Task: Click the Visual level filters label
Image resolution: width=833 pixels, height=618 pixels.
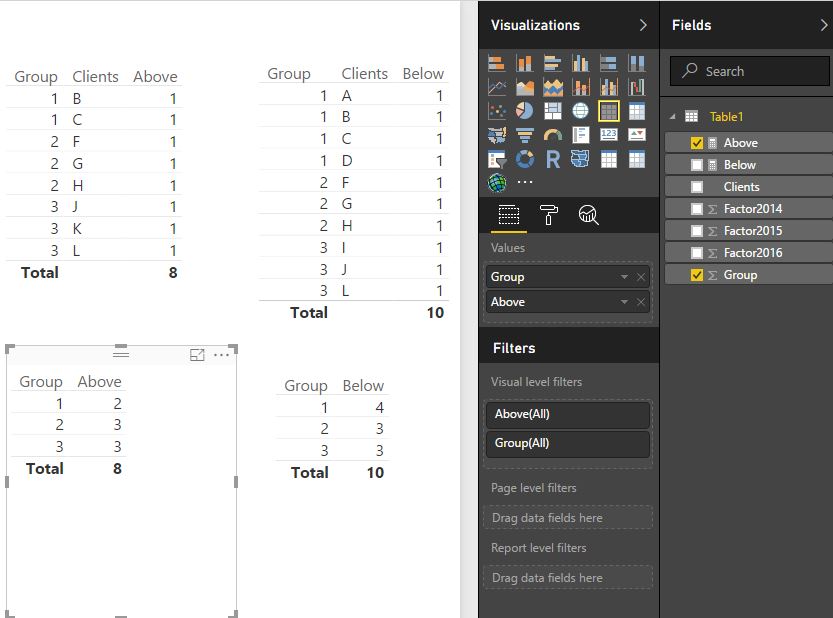Action: [x=536, y=382]
